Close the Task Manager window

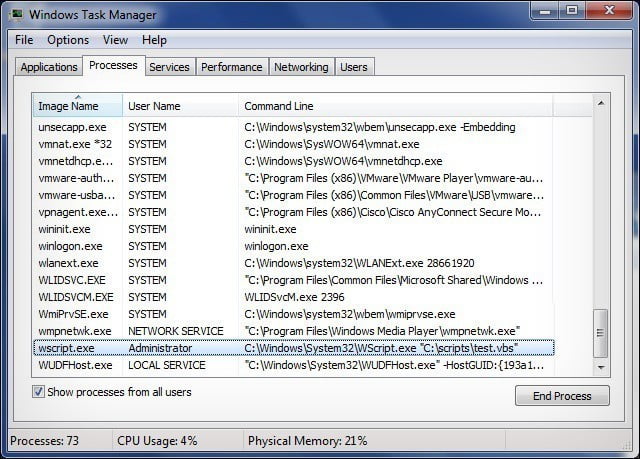609,11
